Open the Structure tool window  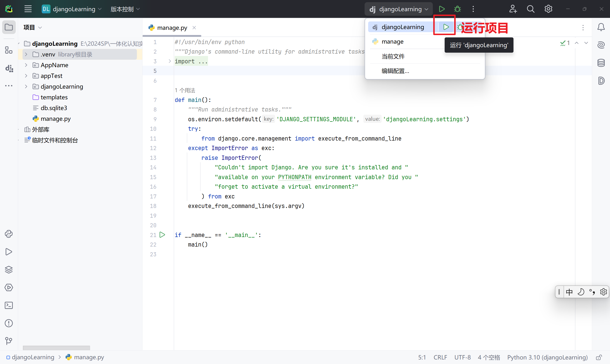[9, 50]
